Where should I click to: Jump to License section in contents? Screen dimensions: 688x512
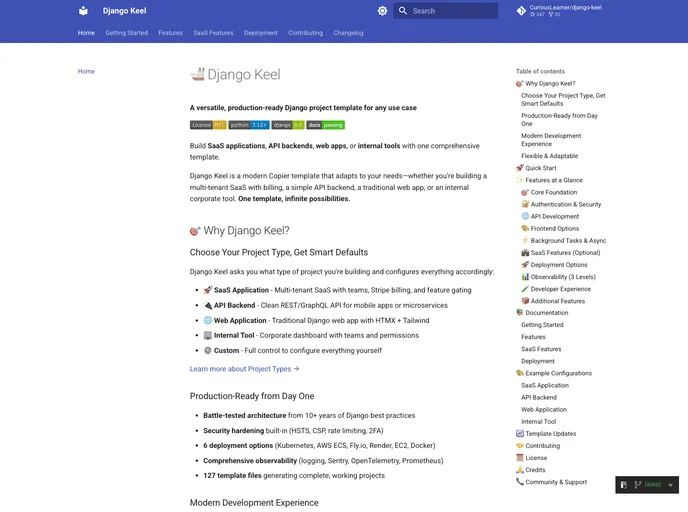532,458
